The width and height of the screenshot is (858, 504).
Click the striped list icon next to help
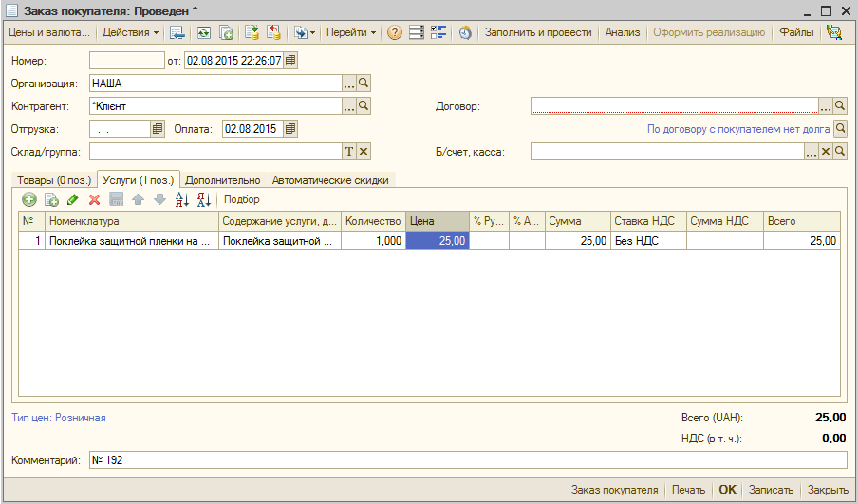pos(417,32)
